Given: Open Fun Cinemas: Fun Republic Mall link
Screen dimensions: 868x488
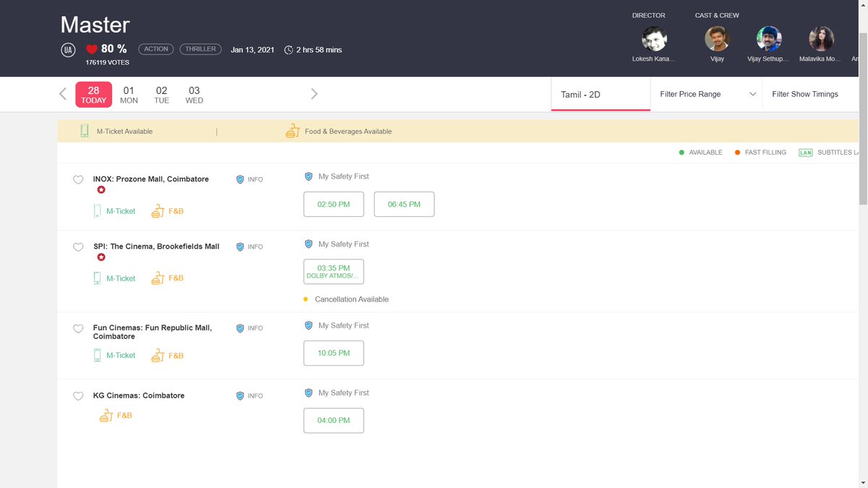Looking at the screenshot, I should 153,332.
